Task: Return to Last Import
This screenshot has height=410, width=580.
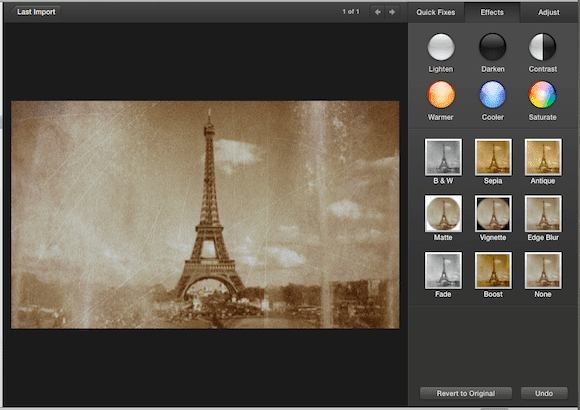Action: (36, 12)
